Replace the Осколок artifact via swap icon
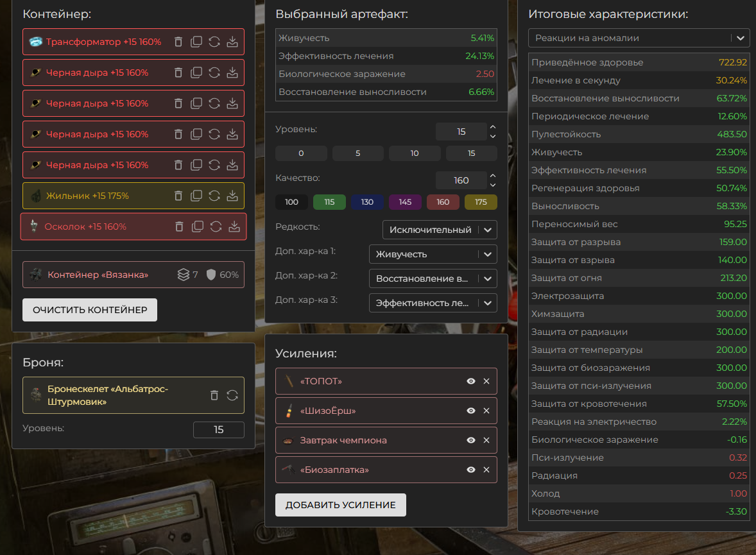The height and width of the screenshot is (555, 756). point(216,226)
